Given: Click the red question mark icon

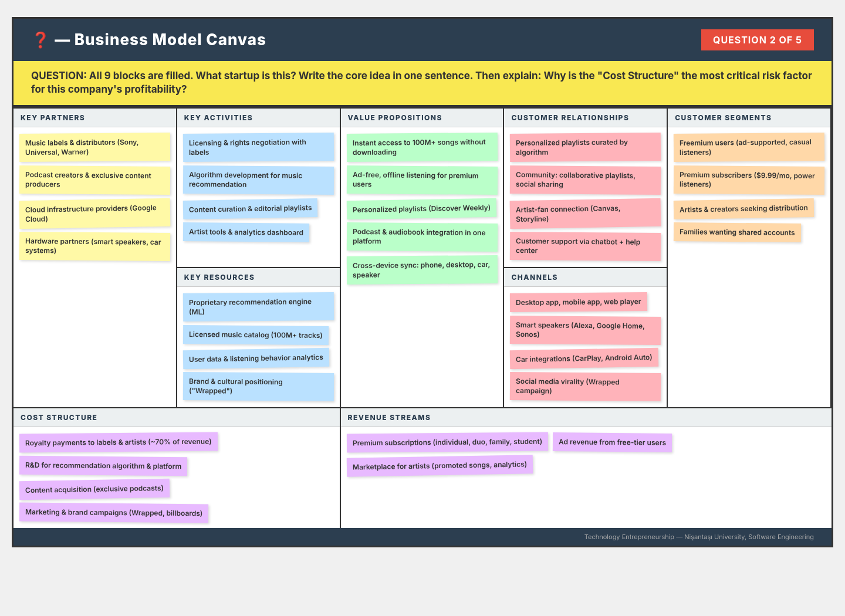Looking at the screenshot, I should point(40,40).
